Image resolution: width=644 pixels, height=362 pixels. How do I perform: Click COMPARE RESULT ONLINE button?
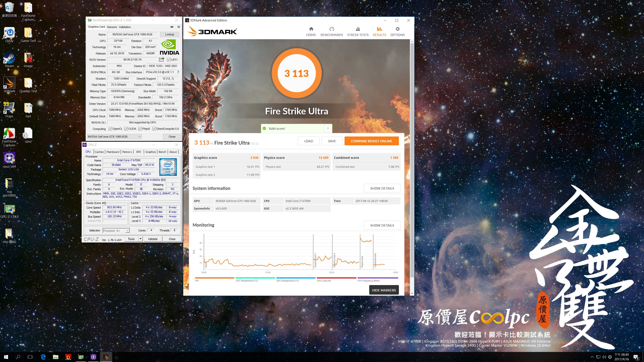pos(371,141)
